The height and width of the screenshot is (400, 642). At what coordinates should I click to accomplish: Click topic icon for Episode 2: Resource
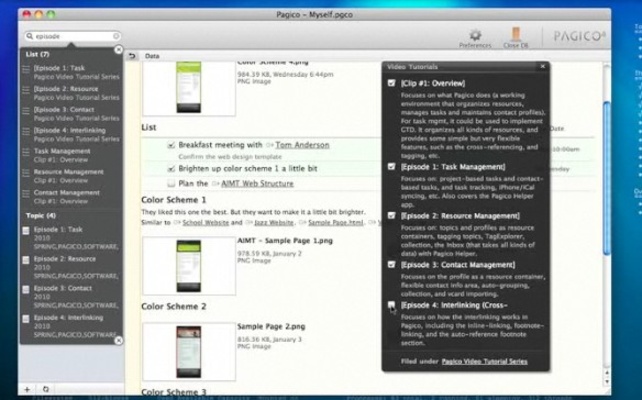pos(26,260)
